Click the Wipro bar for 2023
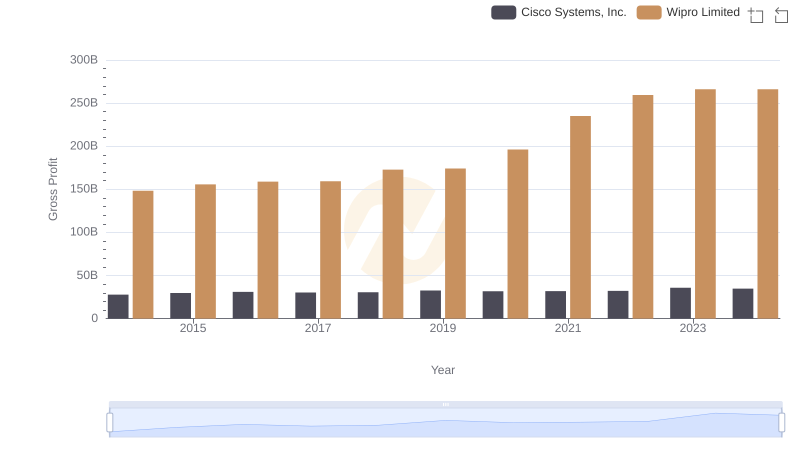The width and height of the screenshot is (800, 461). (x=705, y=204)
